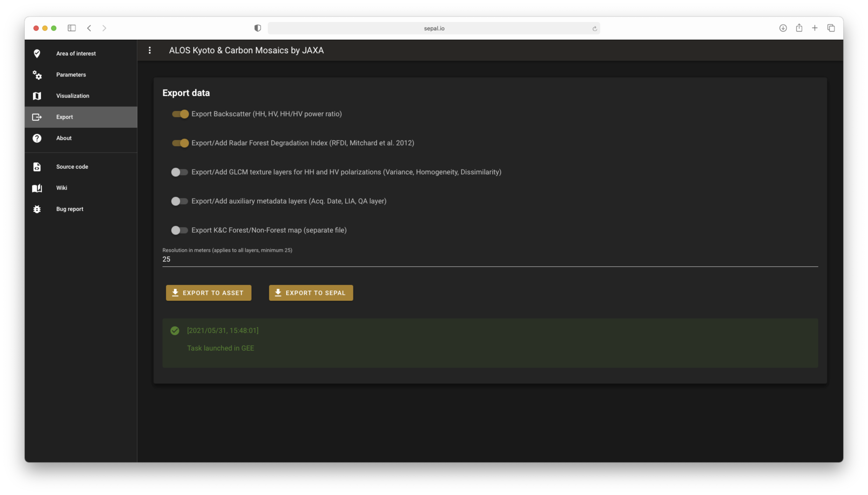
Task: Open Safari downloads button
Action: click(x=783, y=28)
